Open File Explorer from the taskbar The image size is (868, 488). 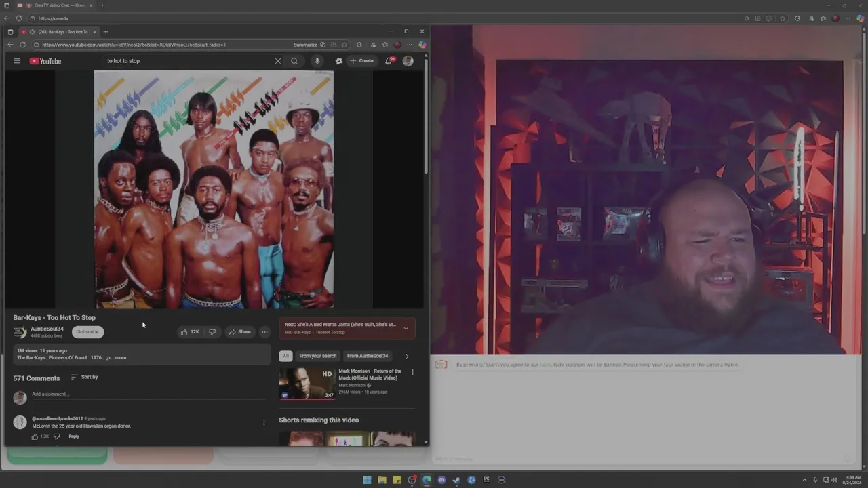pyautogui.click(x=382, y=480)
